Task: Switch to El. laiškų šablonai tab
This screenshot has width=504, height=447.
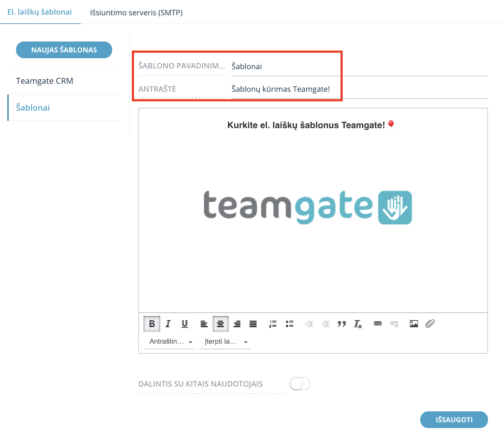Action: [40, 12]
